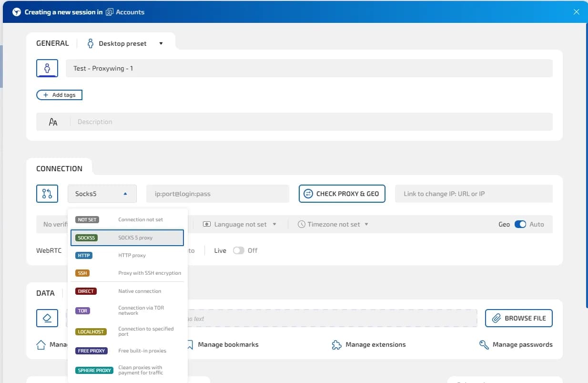Click the paperclip icon on BROWSE FILE button
The image size is (588, 383).
pos(497,318)
